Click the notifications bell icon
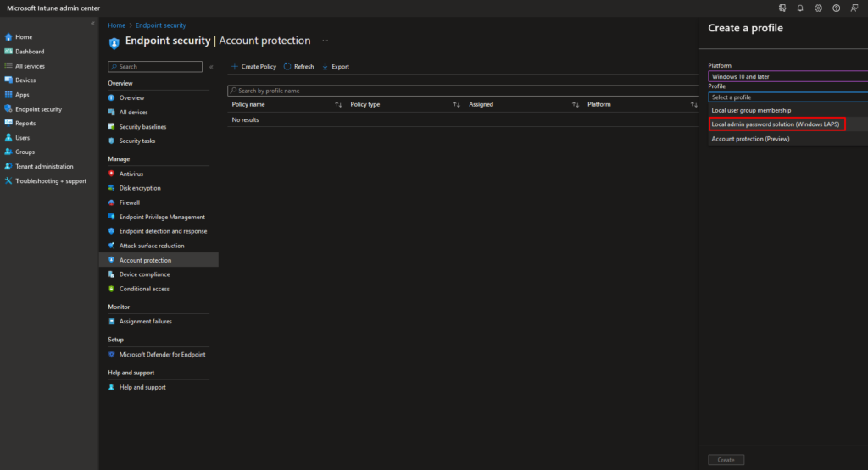This screenshot has width=868, height=470. [800, 8]
